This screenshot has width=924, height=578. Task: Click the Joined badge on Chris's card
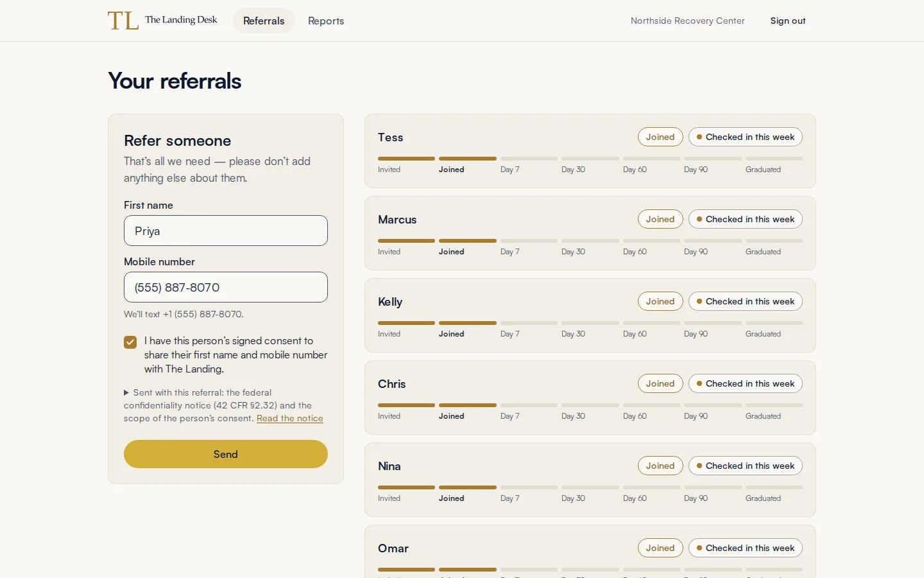click(x=660, y=383)
